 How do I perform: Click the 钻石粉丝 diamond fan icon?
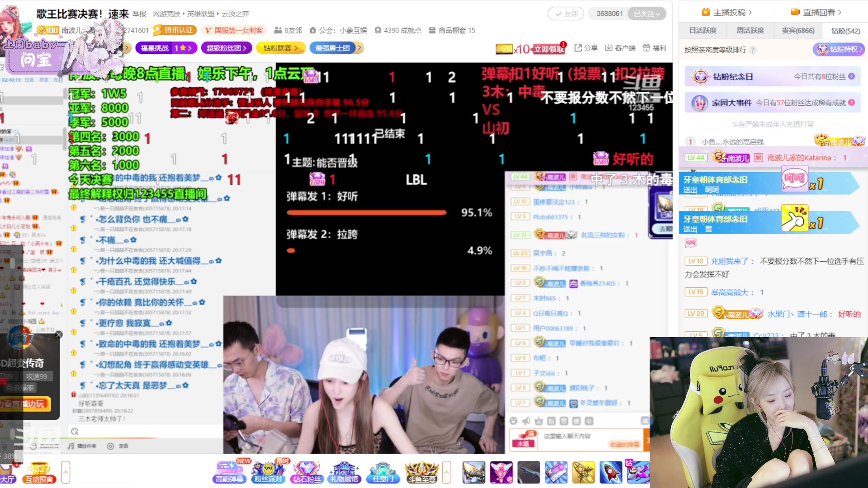click(307, 471)
